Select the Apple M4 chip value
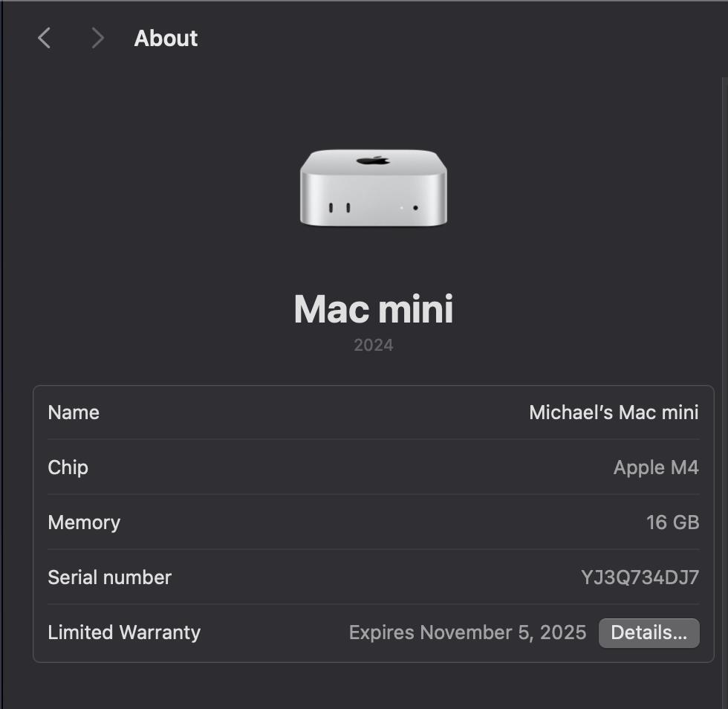The image size is (728, 709). (656, 467)
